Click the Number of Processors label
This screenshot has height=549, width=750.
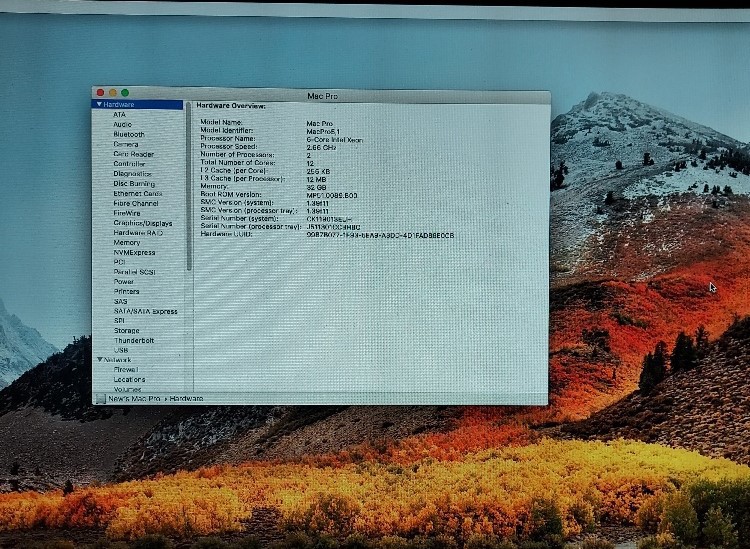pyautogui.click(x=237, y=154)
